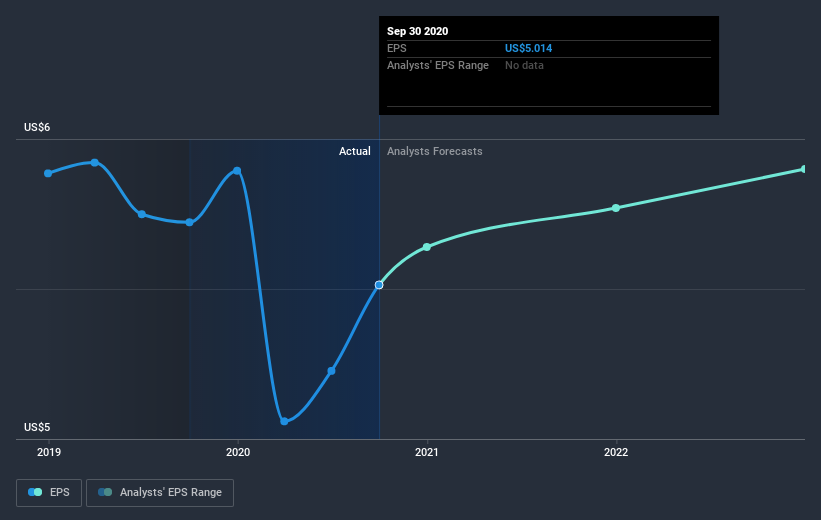Click the EPS point in mid-2020
The image size is (821, 520).
coord(331,371)
